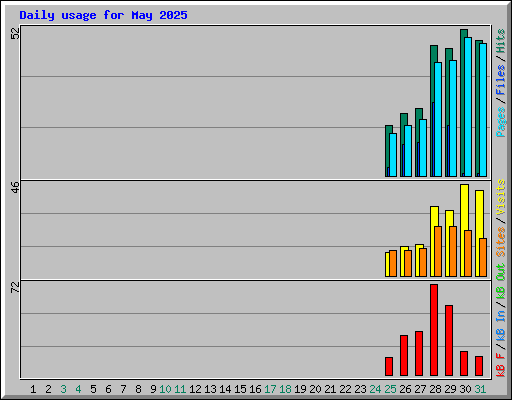Viewport: 512px width, 400px height.
Task: Click the red kB bar for day 25
Action: point(389,366)
